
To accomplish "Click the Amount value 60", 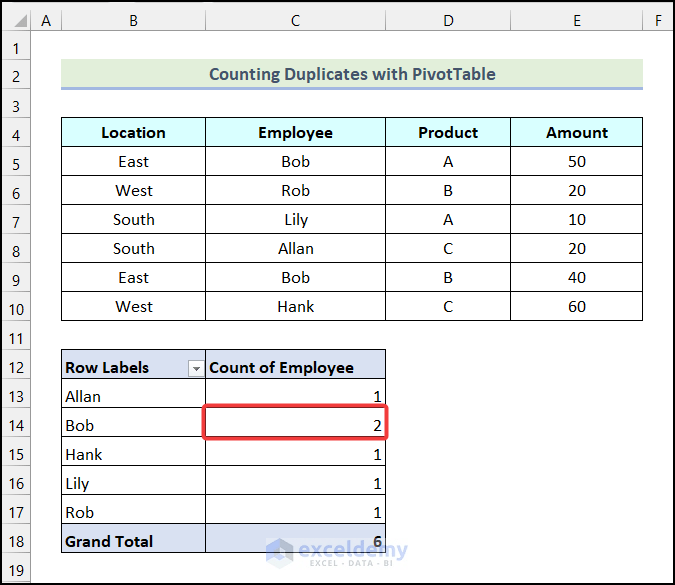I will click(x=576, y=306).
